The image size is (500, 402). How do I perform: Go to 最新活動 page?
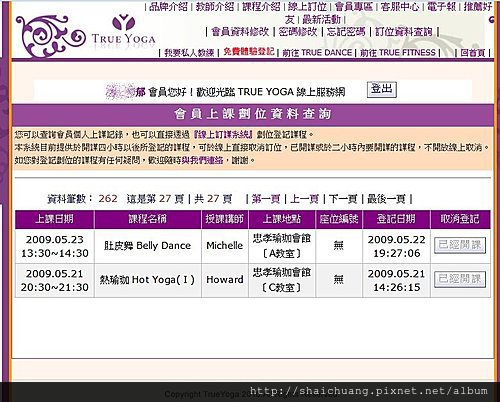pos(321,19)
